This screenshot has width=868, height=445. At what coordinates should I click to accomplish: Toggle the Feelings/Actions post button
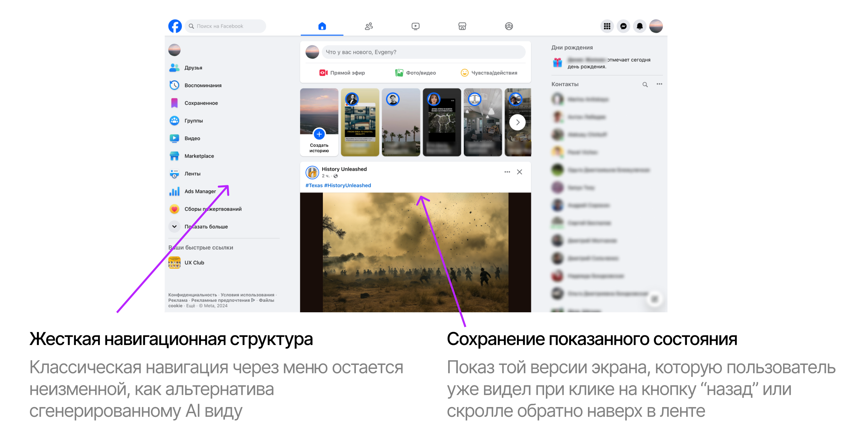tap(488, 72)
